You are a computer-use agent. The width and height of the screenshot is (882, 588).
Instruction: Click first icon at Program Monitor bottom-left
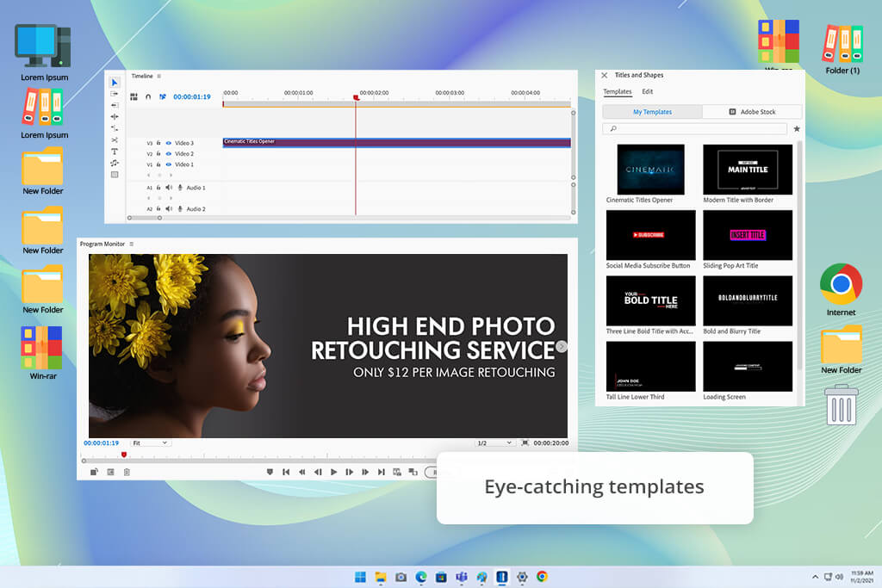coord(94,472)
